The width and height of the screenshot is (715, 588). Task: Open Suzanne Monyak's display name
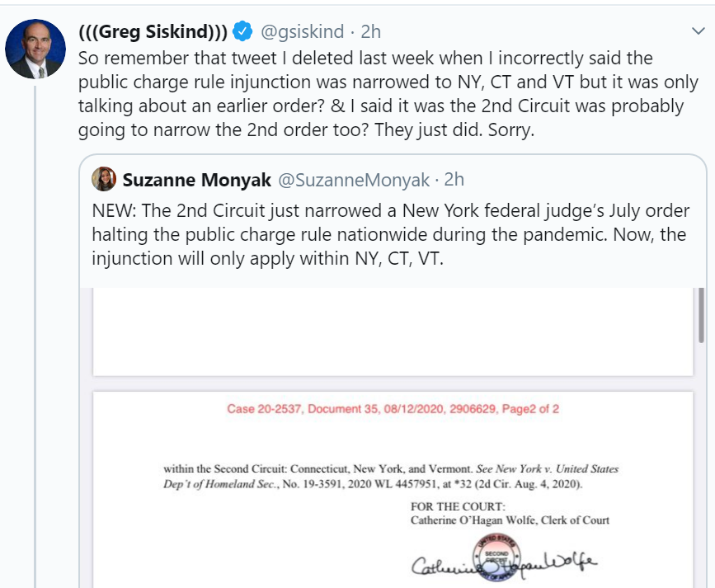tap(197, 180)
